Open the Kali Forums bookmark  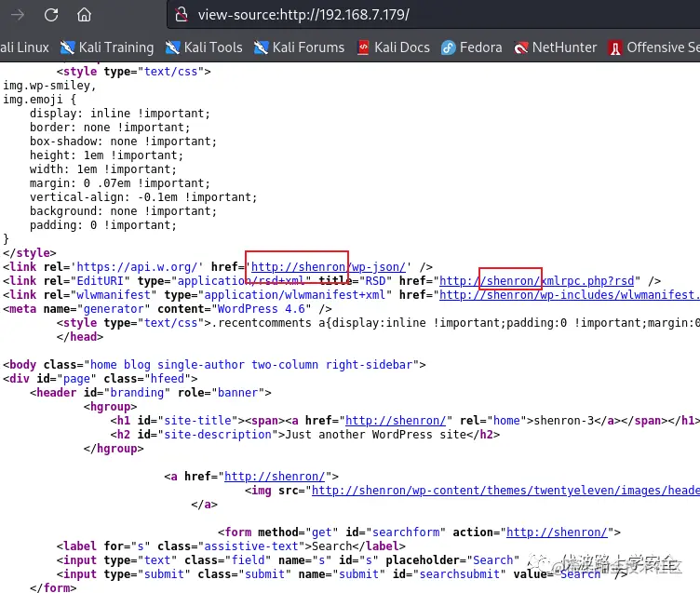[x=299, y=47]
